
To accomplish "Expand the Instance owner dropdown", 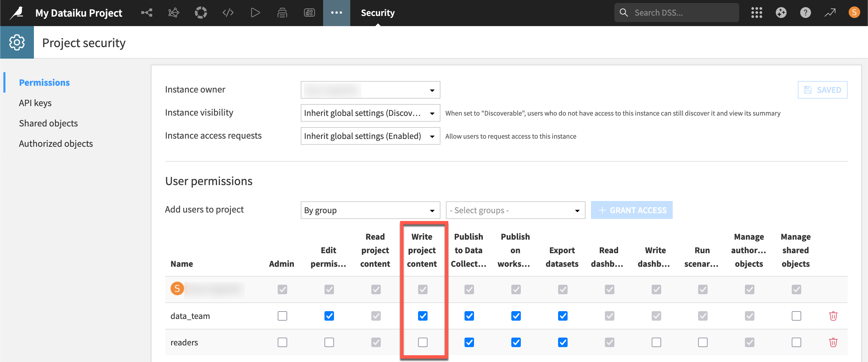I will pos(370,90).
